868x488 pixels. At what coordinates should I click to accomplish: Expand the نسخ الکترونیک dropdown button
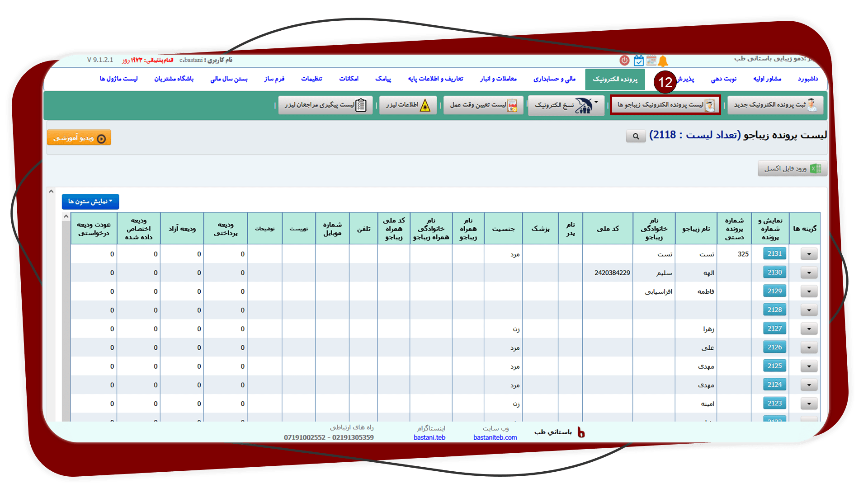[566, 105]
